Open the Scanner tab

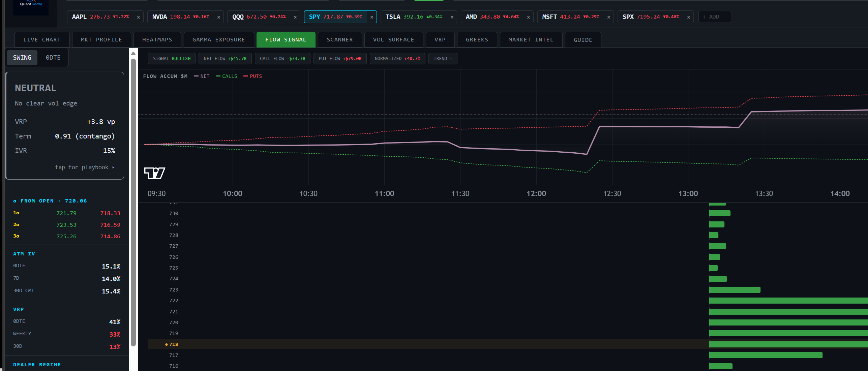(x=340, y=40)
